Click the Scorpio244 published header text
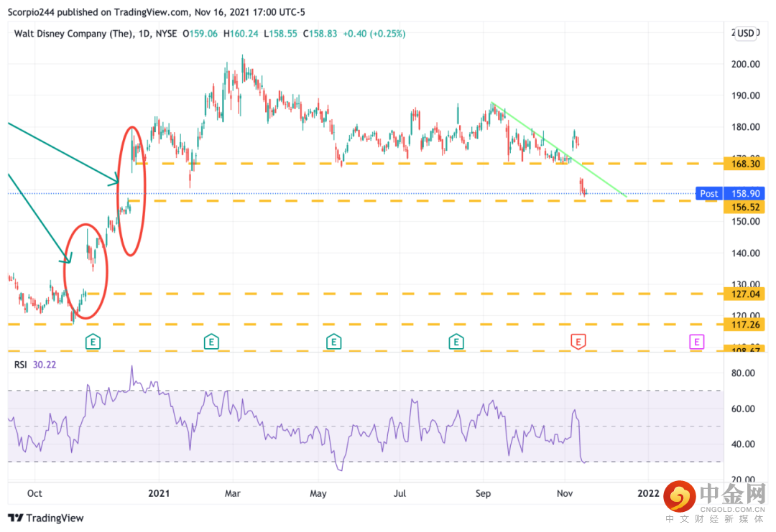 pyautogui.click(x=156, y=12)
